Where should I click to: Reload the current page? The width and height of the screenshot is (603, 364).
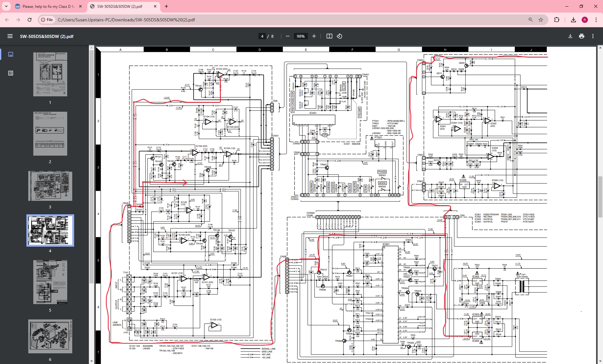[30, 20]
